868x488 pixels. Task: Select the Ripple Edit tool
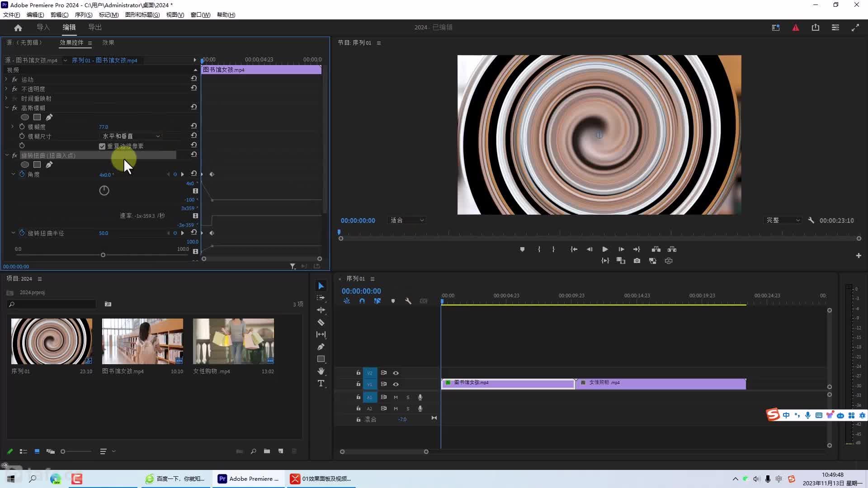pyautogui.click(x=321, y=310)
